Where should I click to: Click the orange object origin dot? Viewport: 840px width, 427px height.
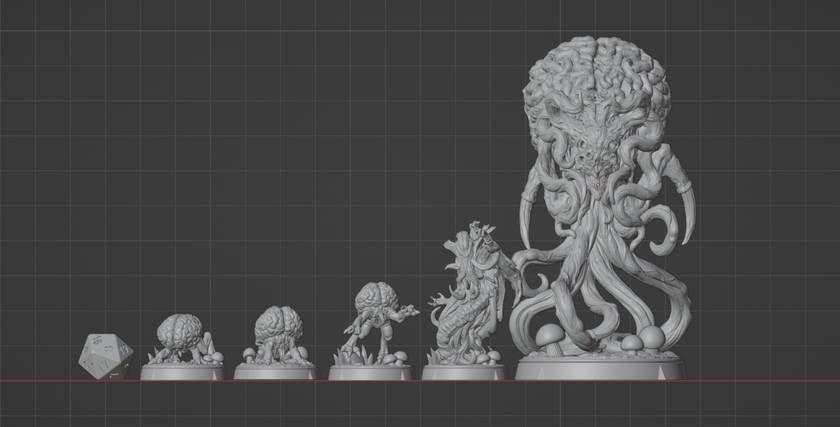pos(598,185)
